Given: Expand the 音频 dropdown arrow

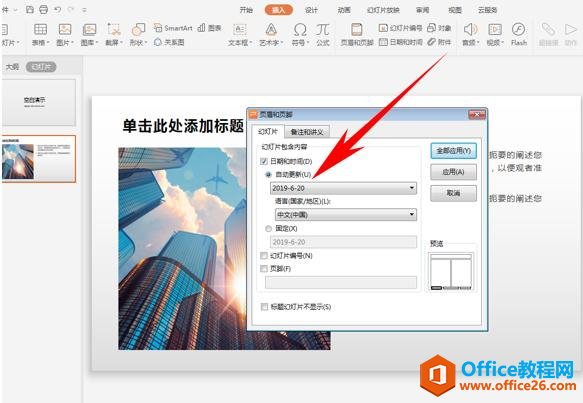Looking at the screenshot, I should coord(478,43).
